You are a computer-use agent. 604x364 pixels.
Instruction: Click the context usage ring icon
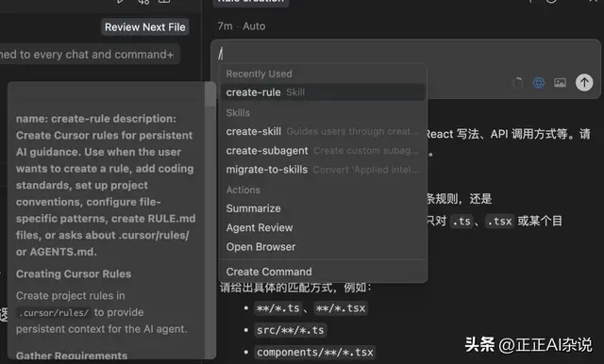pos(518,82)
